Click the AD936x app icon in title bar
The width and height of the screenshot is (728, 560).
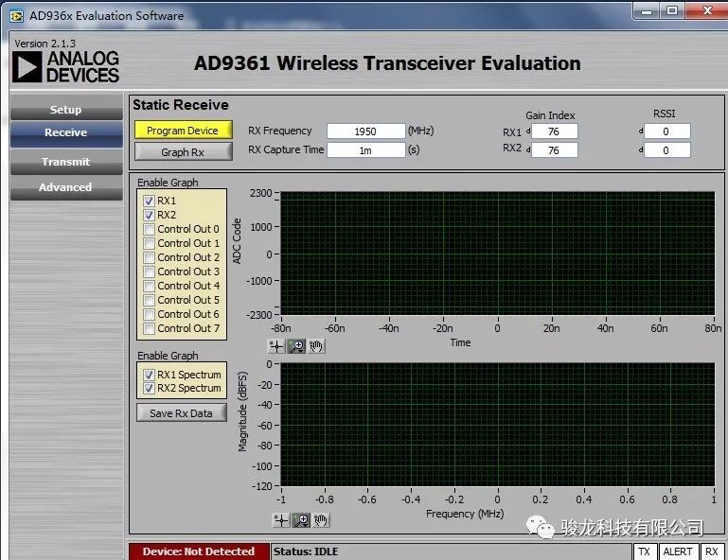(16, 15)
